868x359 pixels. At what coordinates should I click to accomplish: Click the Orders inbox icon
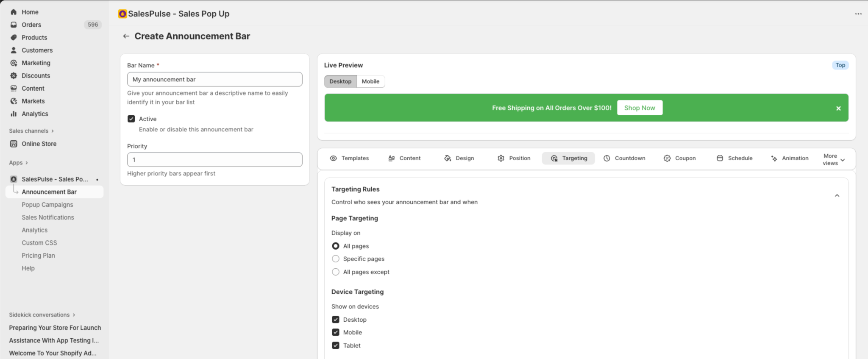coord(14,25)
